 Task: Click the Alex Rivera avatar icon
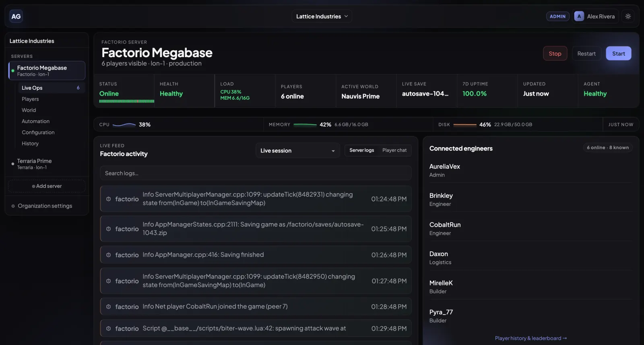click(x=579, y=16)
